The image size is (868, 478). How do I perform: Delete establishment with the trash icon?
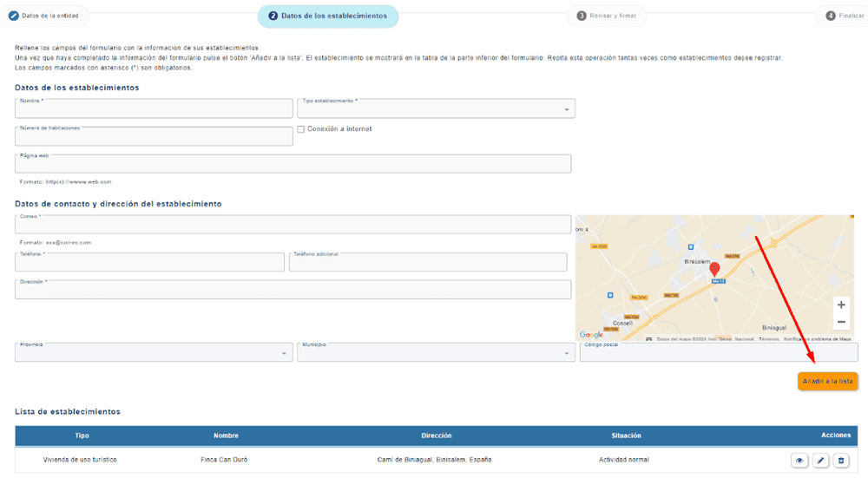(x=841, y=460)
